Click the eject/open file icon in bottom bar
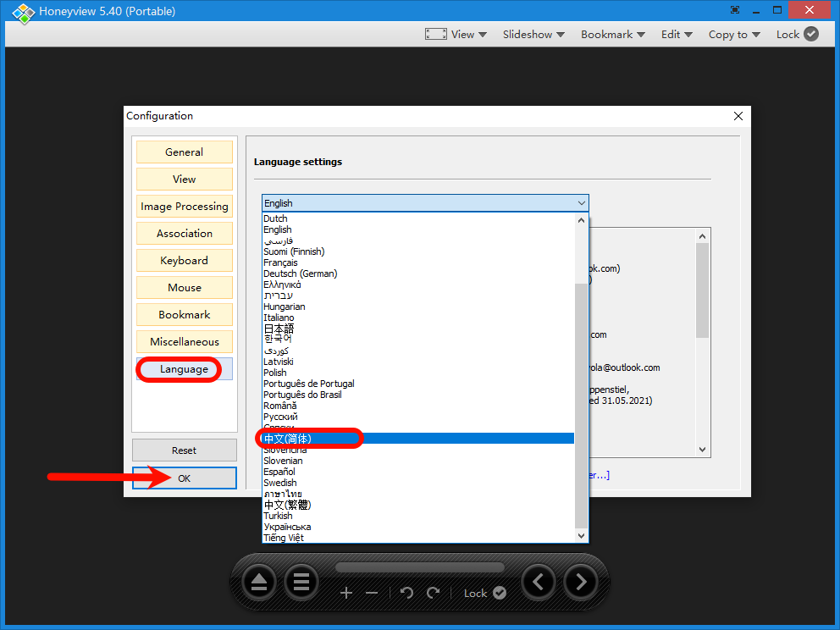The image size is (840, 630). click(259, 582)
